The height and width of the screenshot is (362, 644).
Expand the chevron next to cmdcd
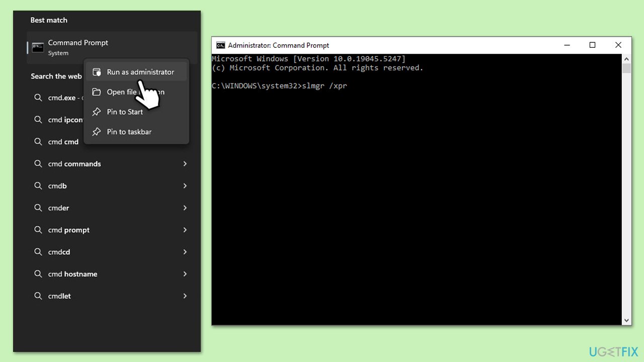pyautogui.click(x=185, y=252)
